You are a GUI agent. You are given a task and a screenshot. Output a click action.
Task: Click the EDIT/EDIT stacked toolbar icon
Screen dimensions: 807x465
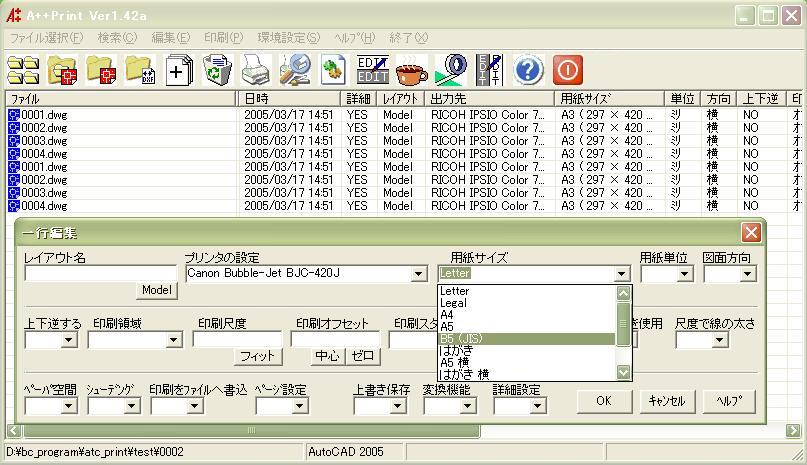(373, 70)
